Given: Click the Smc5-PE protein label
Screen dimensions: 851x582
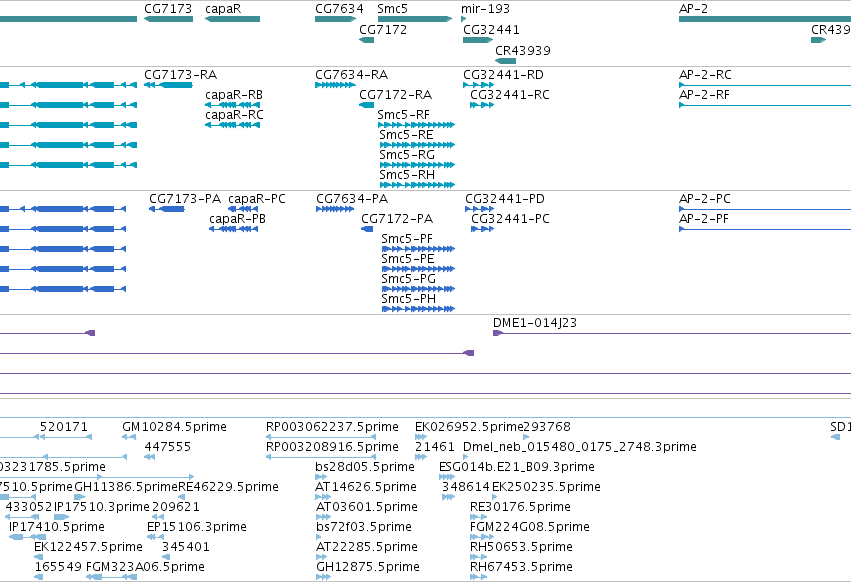Looking at the screenshot, I should click(x=408, y=259).
